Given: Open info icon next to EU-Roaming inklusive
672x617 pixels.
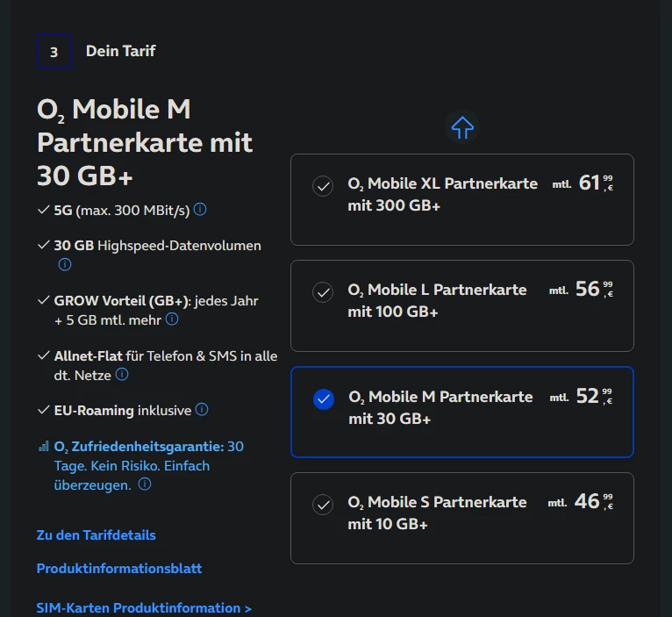Looking at the screenshot, I should [202, 410].
